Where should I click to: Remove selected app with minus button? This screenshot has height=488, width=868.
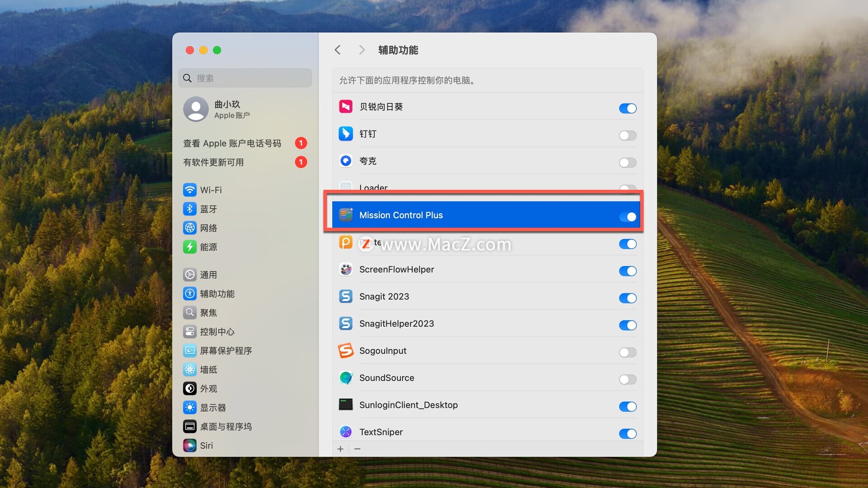[357, 449]
